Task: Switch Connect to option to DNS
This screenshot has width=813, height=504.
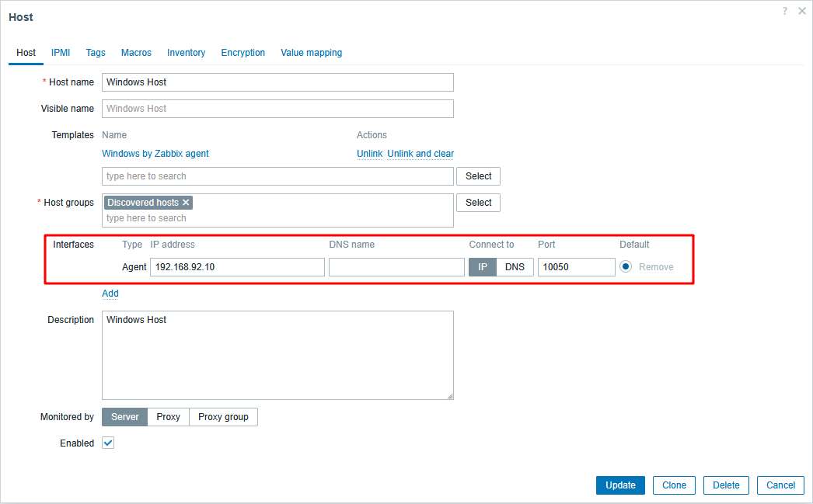Action: coord(515,267)
